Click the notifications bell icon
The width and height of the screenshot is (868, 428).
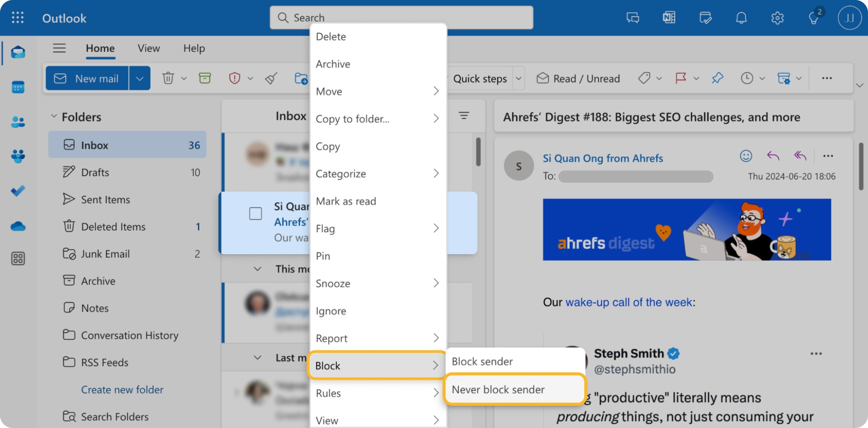[x=741, y=18]
